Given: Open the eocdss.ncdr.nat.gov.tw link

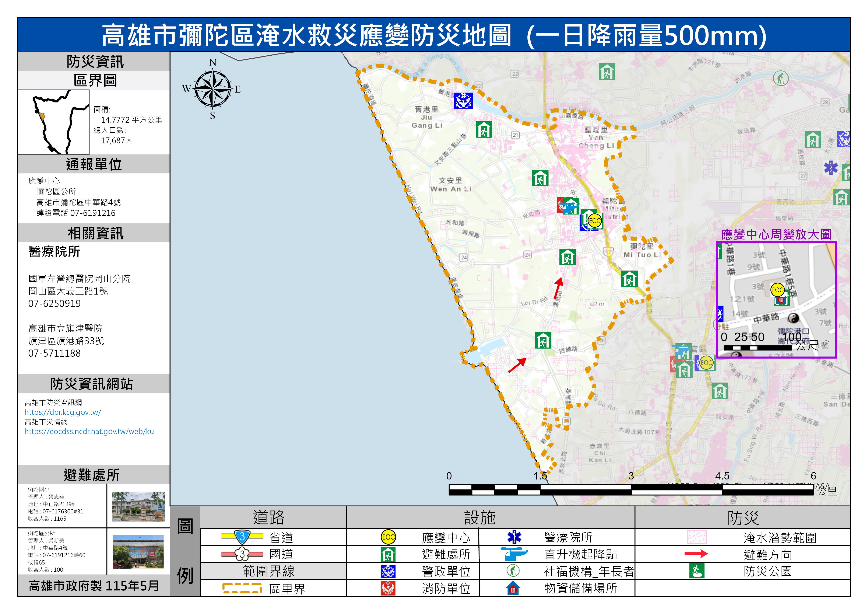Looking at the screenshot, I should point(89,432).
